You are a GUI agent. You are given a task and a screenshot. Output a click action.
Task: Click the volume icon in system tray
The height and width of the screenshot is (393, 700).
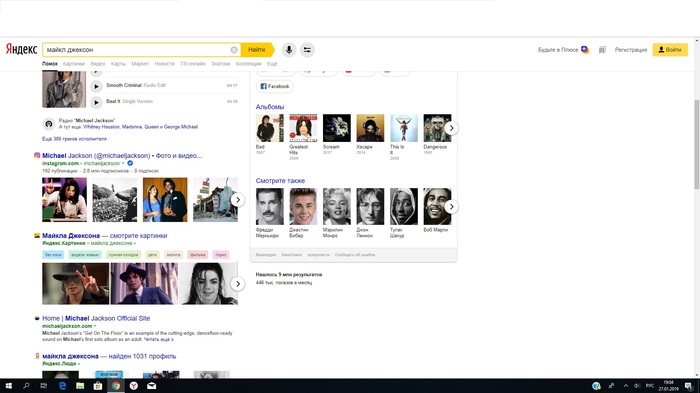tap(637, 386)
